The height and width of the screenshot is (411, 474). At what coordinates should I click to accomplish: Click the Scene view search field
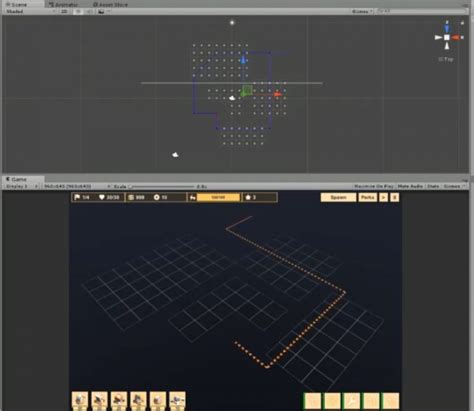click(x=421, y=11)
